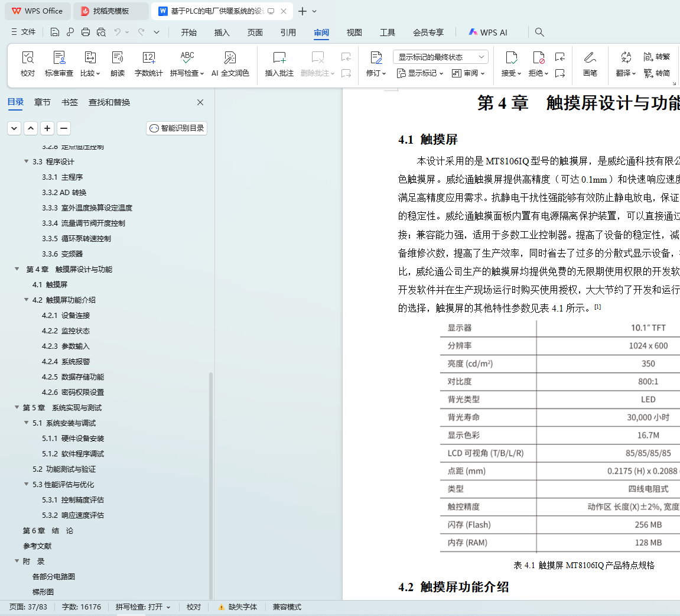Viewport: 680px width, 616px height.
Task: Switch to 找稻壳模板 window tab
Action: coord(110,11)
